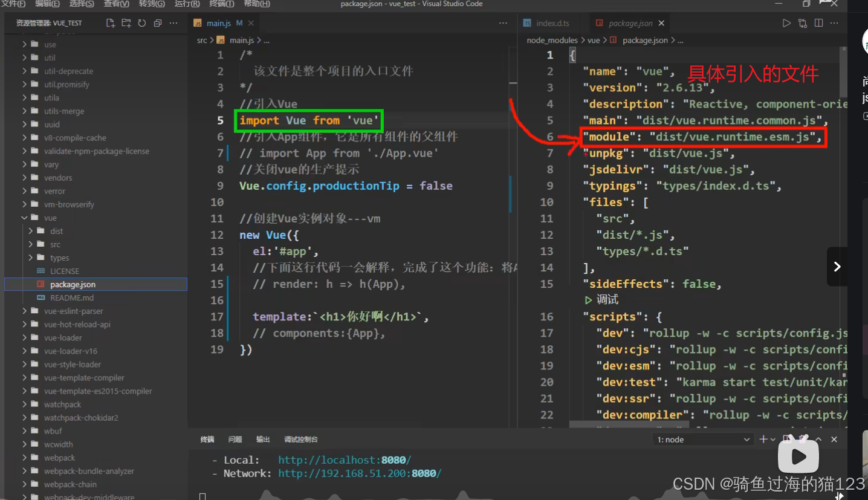Viewport: 868px width, 500px height.
Task: Click the Run (play) icon in editor toolbar
Action: (786, 23)
